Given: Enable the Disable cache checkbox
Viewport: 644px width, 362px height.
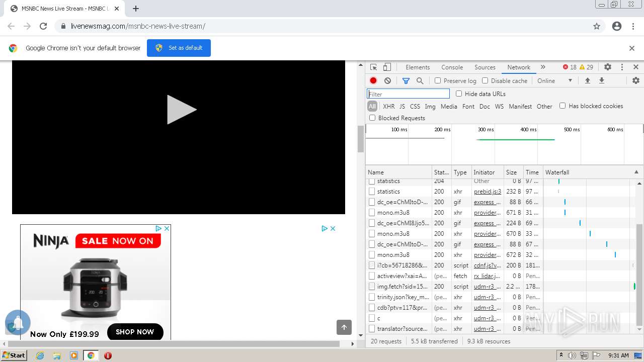Looking at the screenshot, I should tap(485, 80).
